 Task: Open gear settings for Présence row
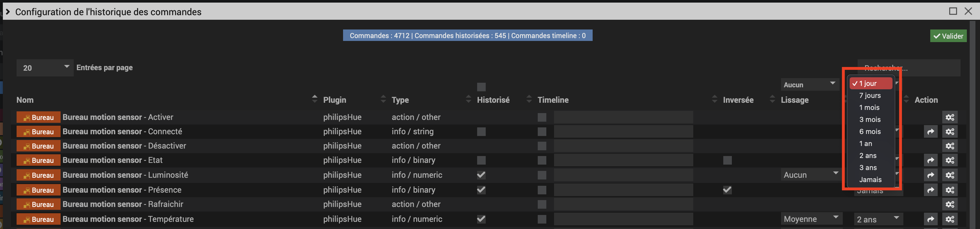click(x=950, y=190)
